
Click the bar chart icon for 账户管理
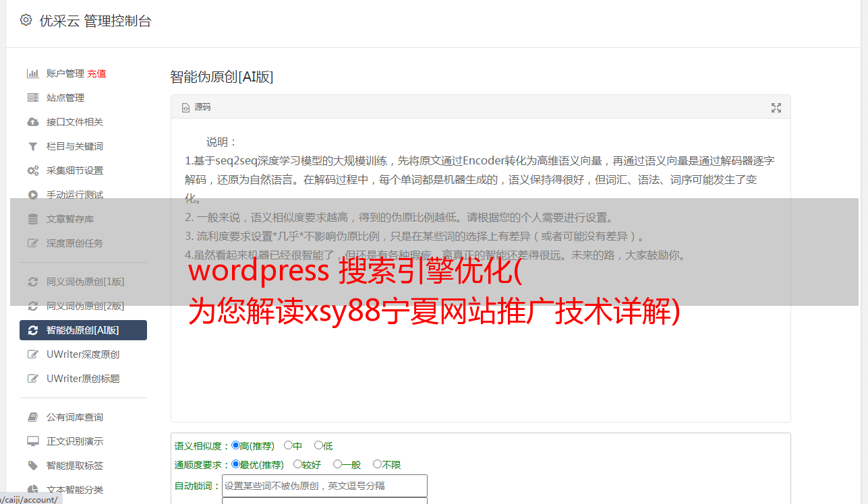click(x=32, y=73)
